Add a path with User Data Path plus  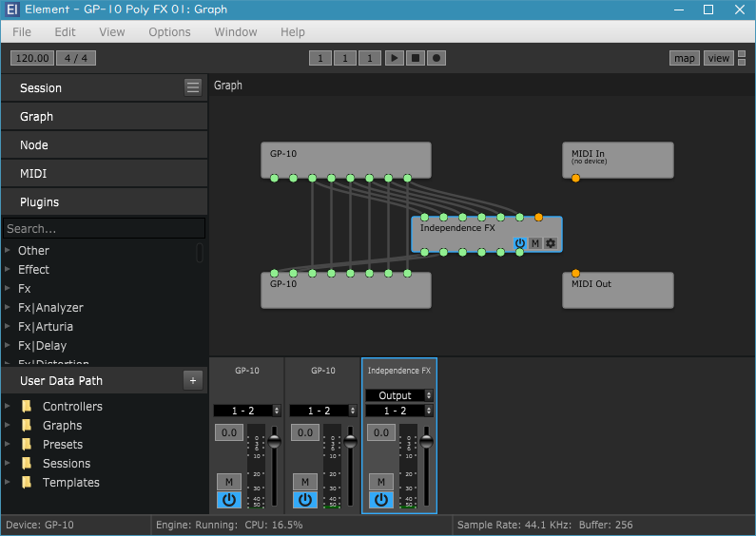[193, 381]
